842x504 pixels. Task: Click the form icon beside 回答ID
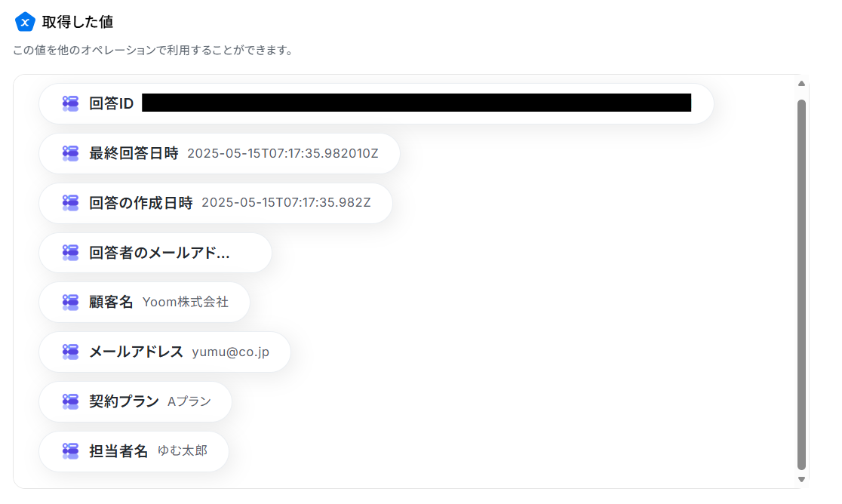coord(70,103)
